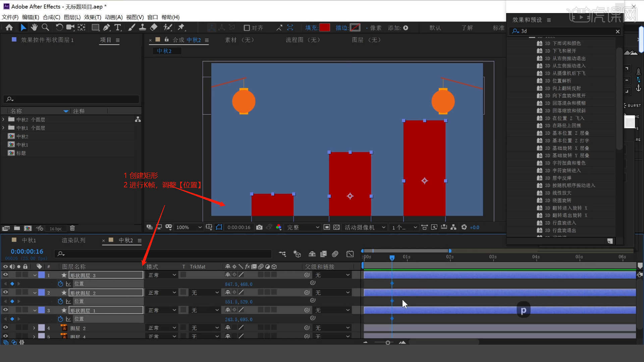
Task: Adjust the timeline zoom slider
Action: click(x=388, y=343)
